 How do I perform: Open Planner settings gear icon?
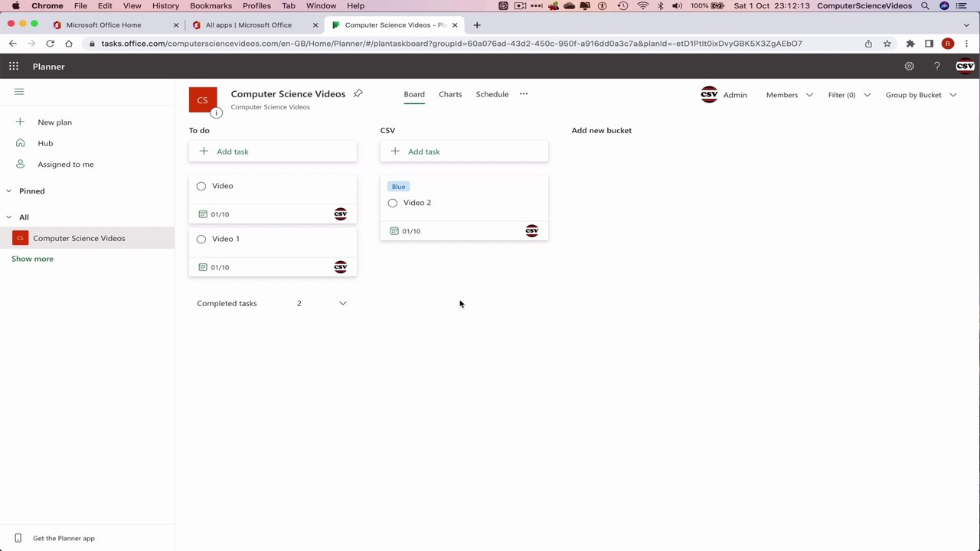point(909,67)
